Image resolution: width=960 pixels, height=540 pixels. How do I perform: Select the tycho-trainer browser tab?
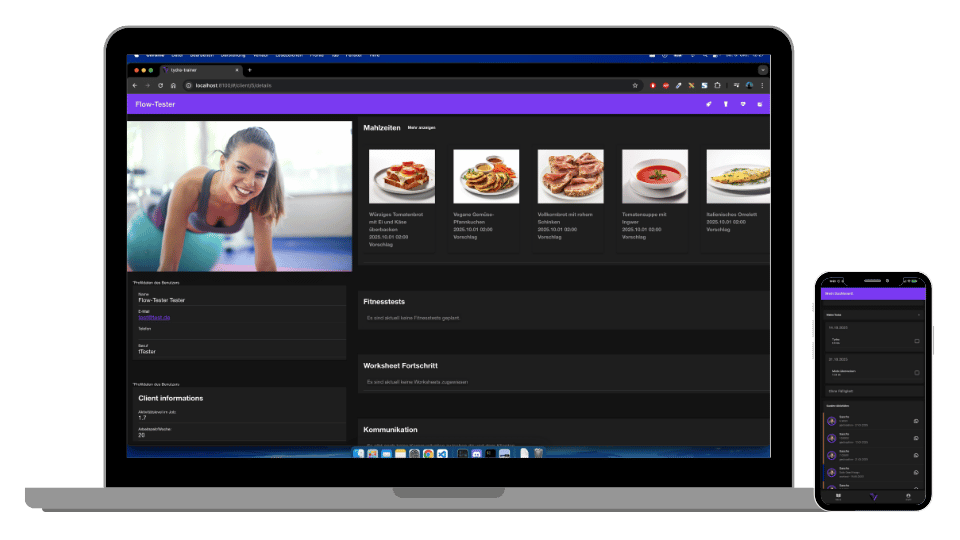pos(201,70)
